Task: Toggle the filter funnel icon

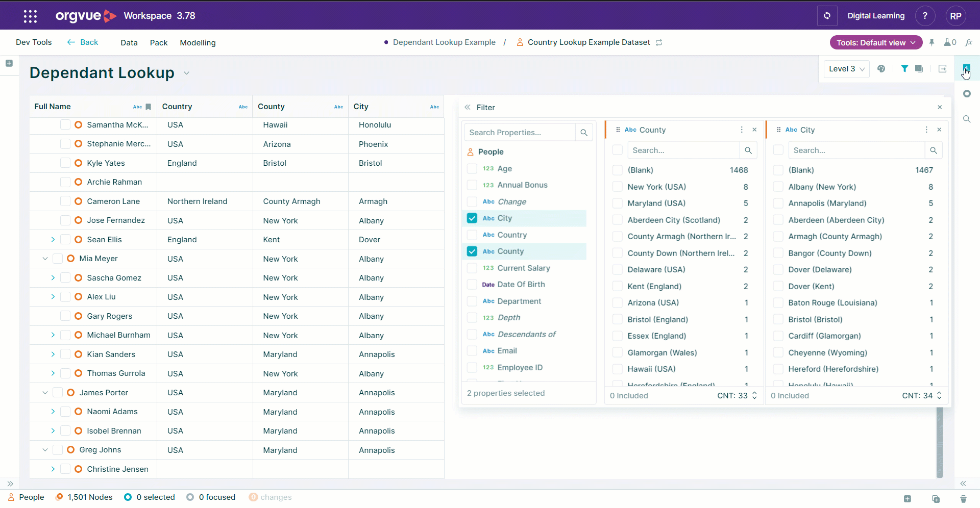Action: pos(904,69)
